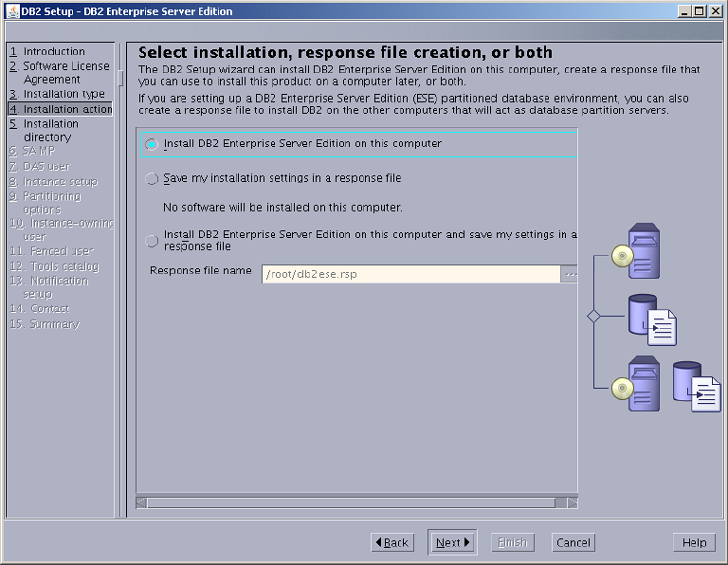
Task: Click step 14 Contact
Action: pyautogui.click(x=40, y=309)
